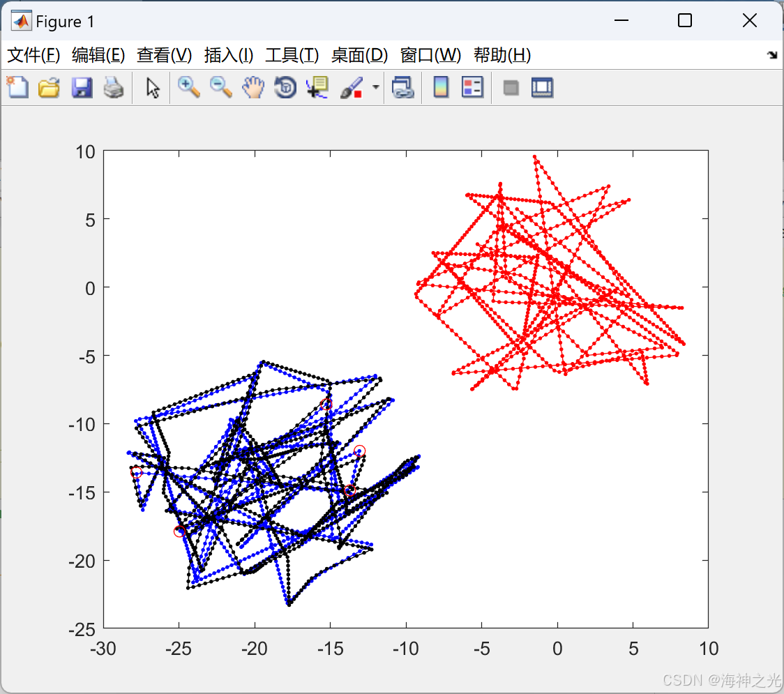784x694 pixels.
Task: Click the red circle marker near x=-25
Action: click(x=179, y=531)
